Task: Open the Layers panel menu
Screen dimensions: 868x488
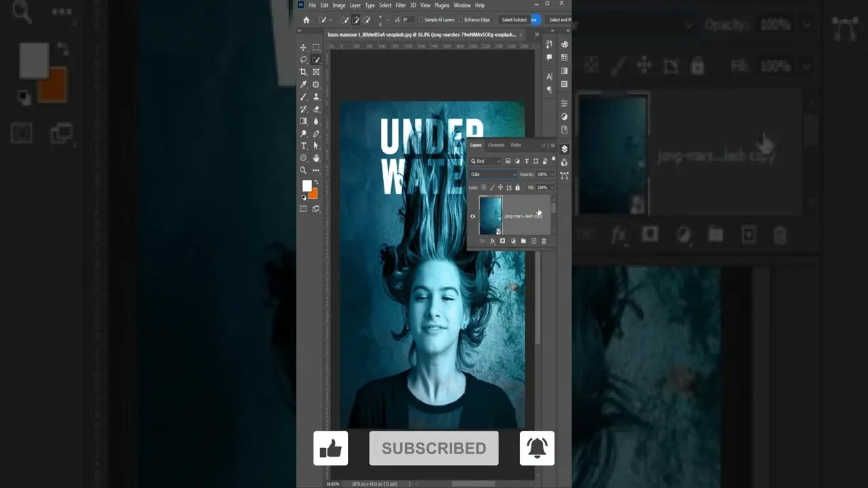Action: point(552,145)
